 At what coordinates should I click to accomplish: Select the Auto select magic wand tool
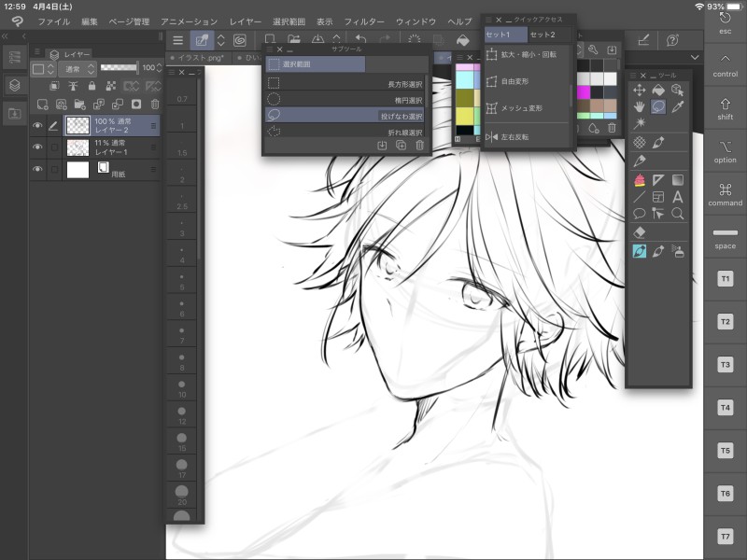[x=640, y=123]
